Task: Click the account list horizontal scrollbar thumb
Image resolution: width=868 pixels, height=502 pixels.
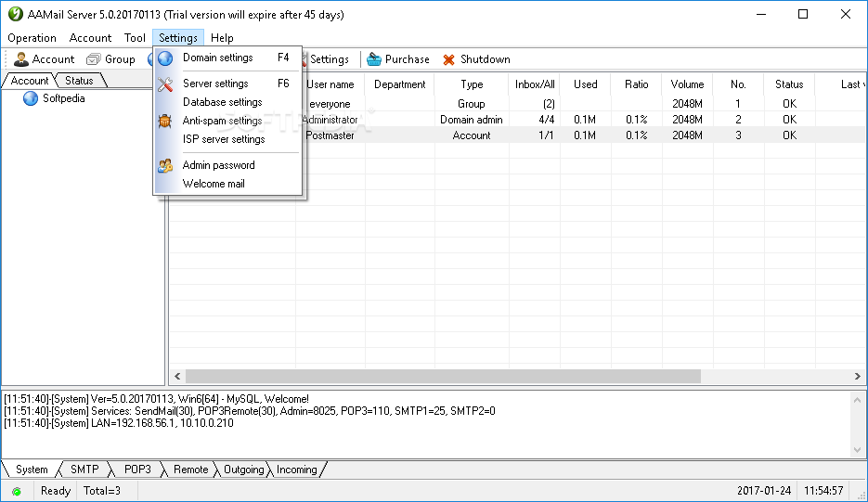Action: click(443, 377)
